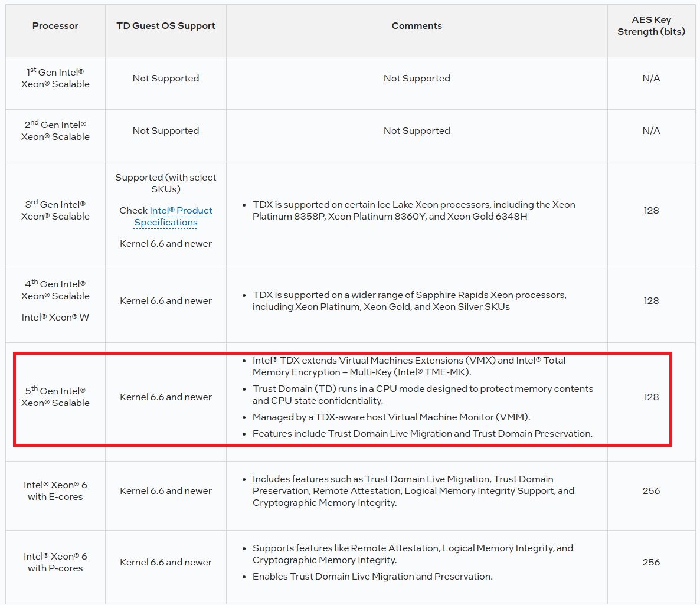Click the TD Guest OS Support header
This screenshot has width=700, height=605.
[x=166, y=26]
